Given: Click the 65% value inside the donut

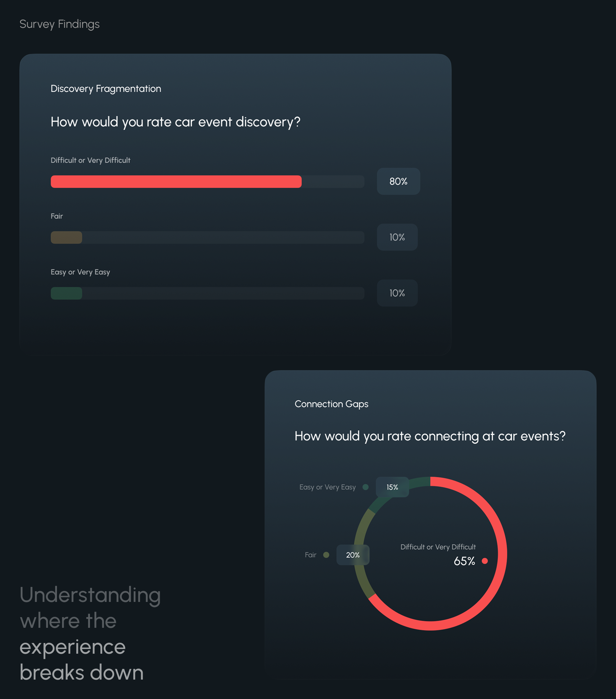Looking at the screenshot, I should (464, 561).
